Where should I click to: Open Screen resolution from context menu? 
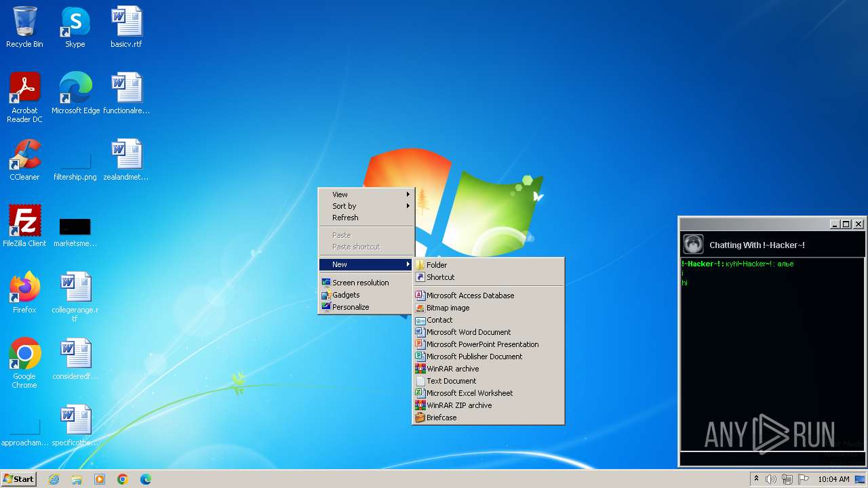pyautogui.click(x=366, y=283)
